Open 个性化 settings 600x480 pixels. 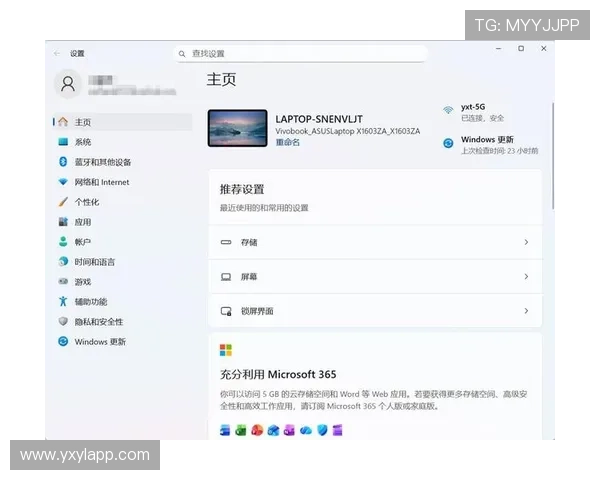coord(122,202)
